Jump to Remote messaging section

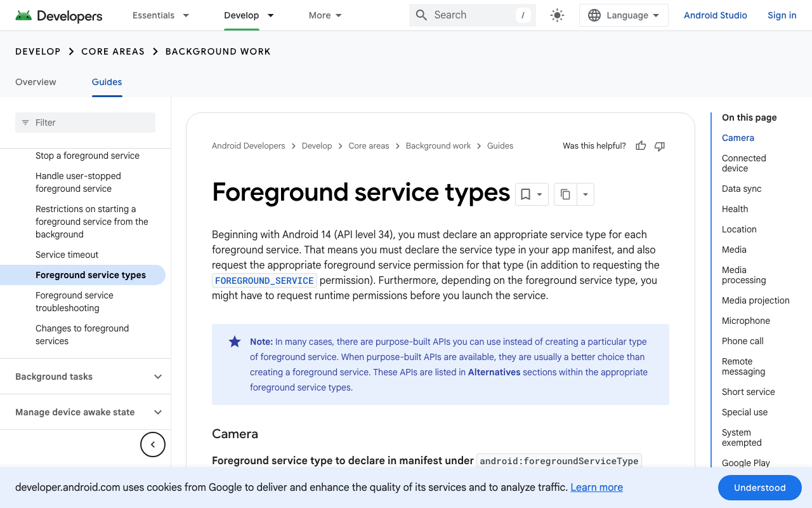pyautogui.click(x=743, y=366)
